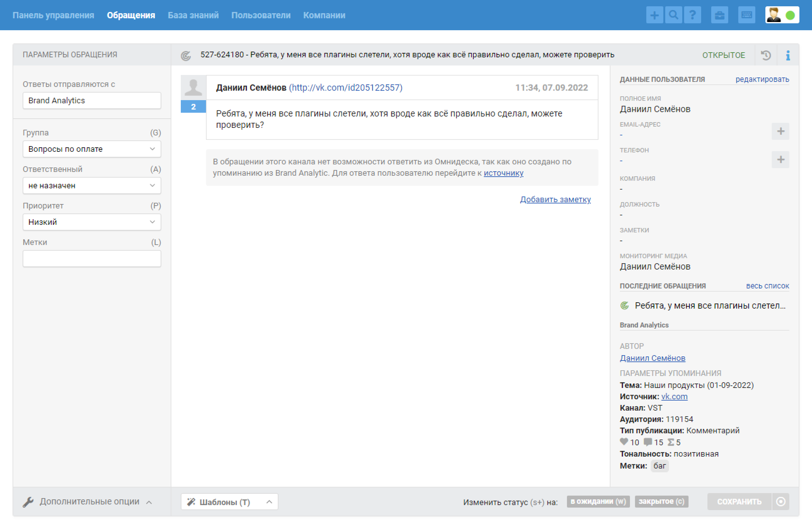
Task: Click the plus create-new icon in header
Action: [655, 15]
